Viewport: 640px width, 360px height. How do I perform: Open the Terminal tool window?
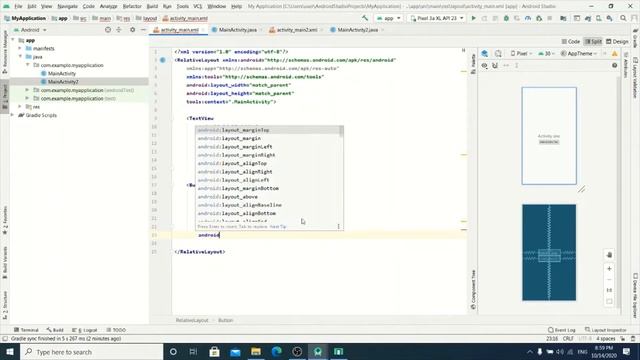26,330
